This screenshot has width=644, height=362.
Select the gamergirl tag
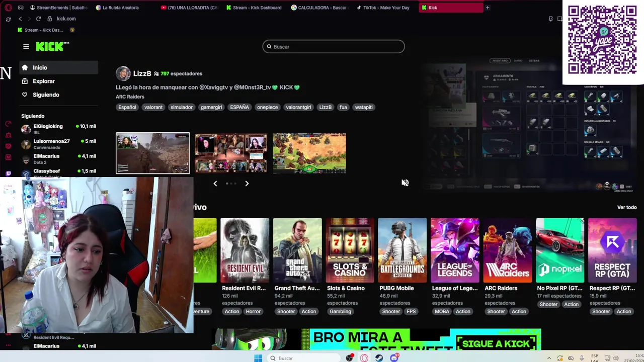point(211,107)
